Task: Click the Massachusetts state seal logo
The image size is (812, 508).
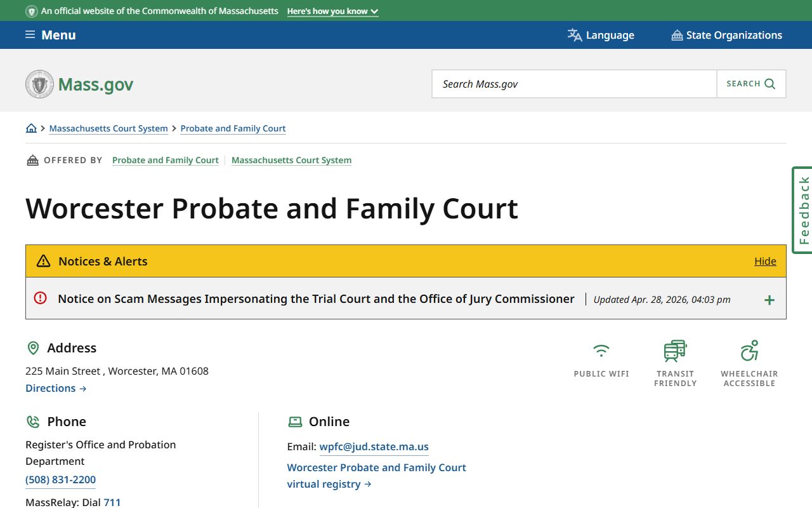Action: [x=39, y=84]
